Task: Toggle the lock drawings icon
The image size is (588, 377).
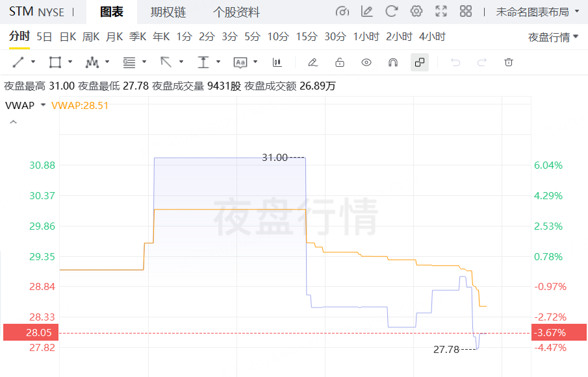Action: [339, 62]
